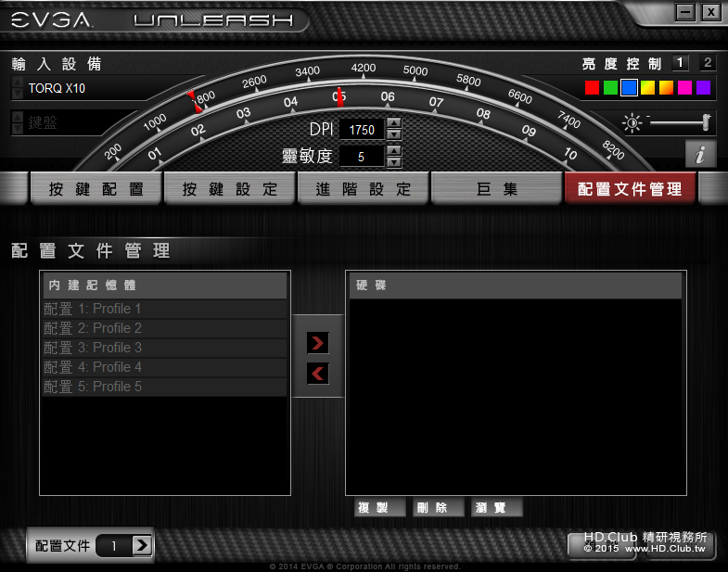Image resolution: width=728 pixels, height=572 pixels.
Task: Click the 刪除 delete button
Action: pos(439,507)
